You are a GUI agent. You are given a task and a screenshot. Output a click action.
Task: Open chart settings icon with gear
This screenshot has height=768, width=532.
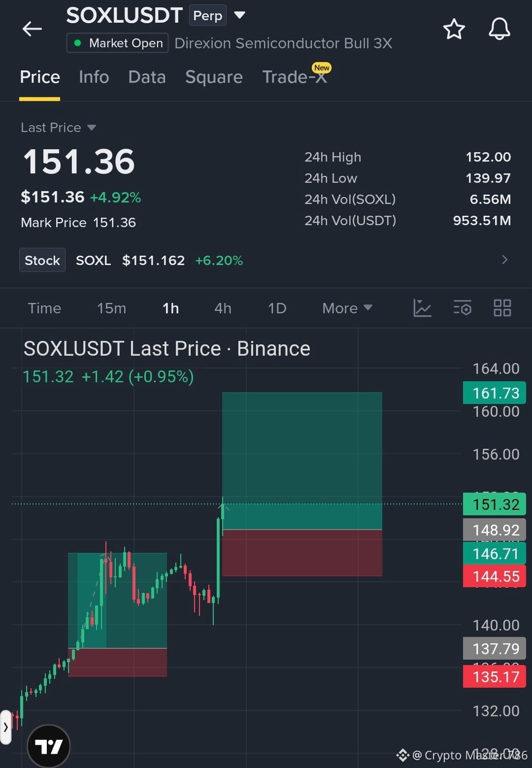click(462, 308)
